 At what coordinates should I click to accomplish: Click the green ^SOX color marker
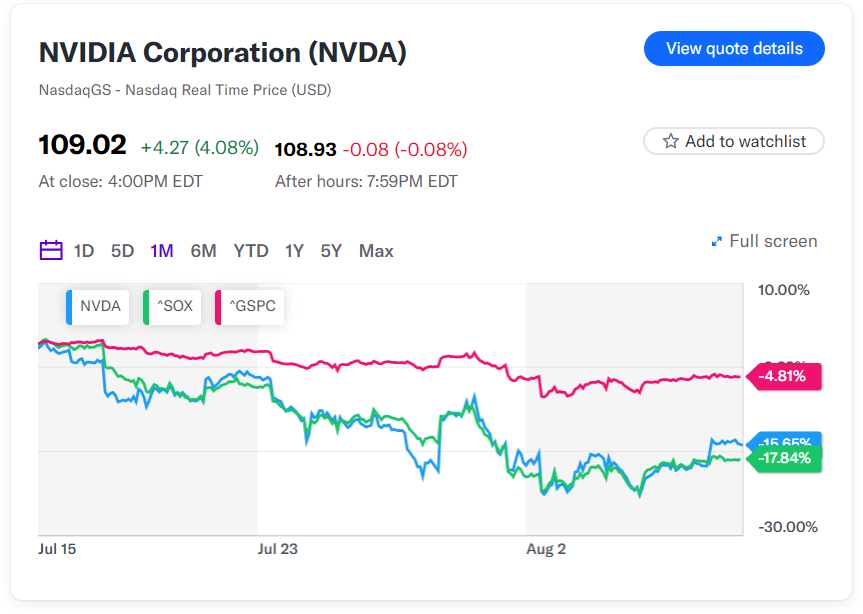click(148, 307)
